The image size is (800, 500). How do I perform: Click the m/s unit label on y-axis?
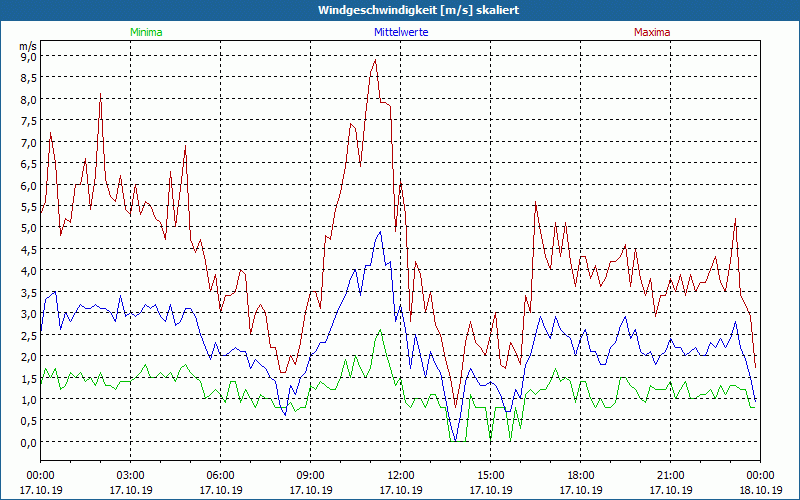point(27,45)
